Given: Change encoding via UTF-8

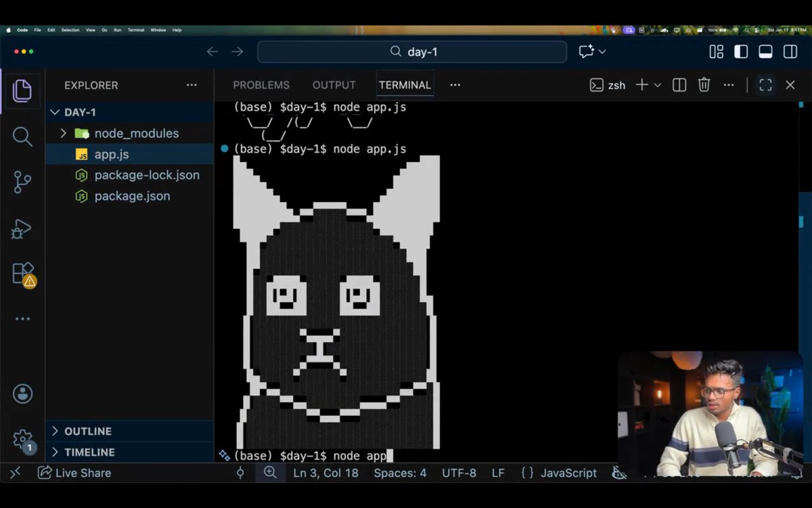Looking at the screenshot, I should coord(459,473).
